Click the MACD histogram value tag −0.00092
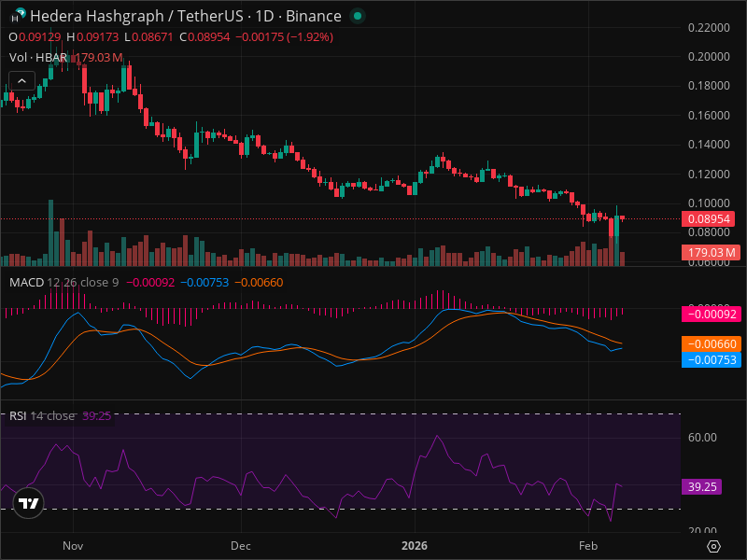The height and width of the screenshot is (560, 747). [712, 315]
